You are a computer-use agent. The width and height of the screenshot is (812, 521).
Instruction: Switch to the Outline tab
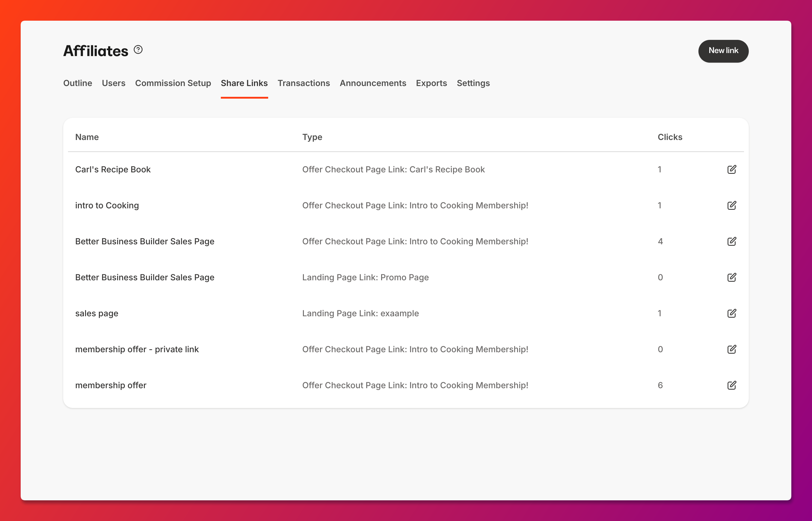77,83
